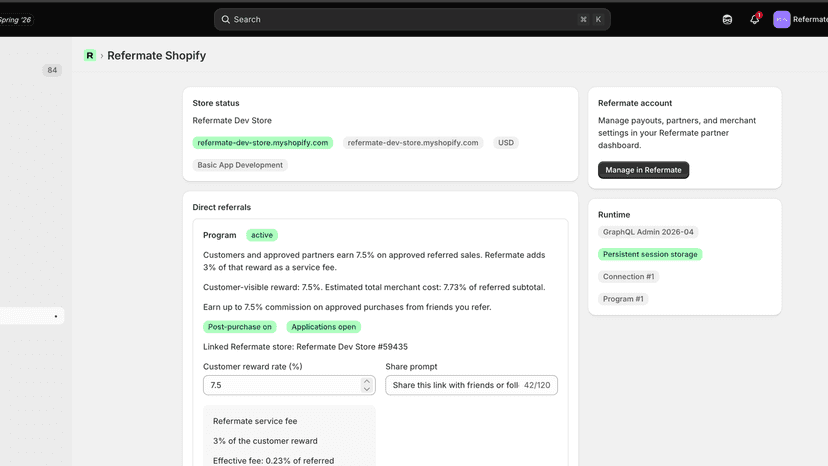Click the GraphQL Admin 2026-04 badge
This screenshot has width=828, height=466.
(x=648, y=232)
